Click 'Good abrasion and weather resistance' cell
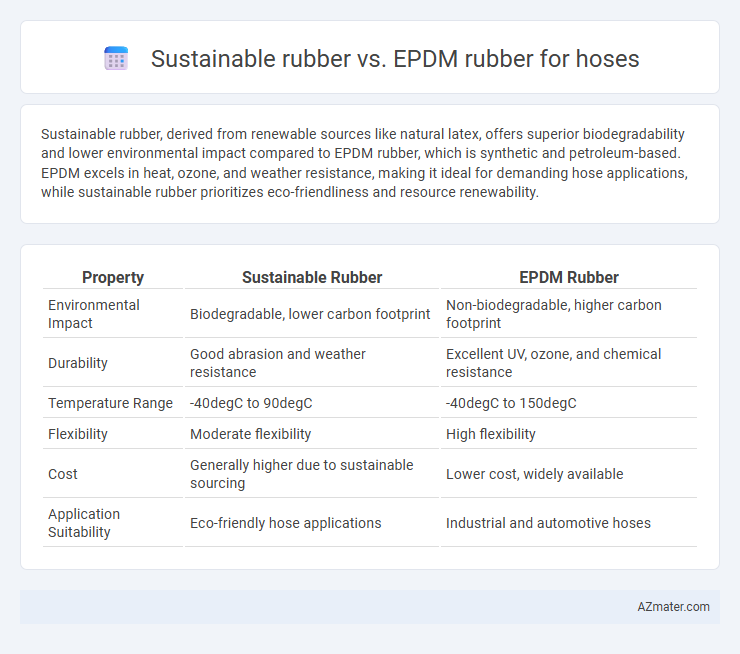This screenshot has height=654, width=740. click(x=312, y=363)
